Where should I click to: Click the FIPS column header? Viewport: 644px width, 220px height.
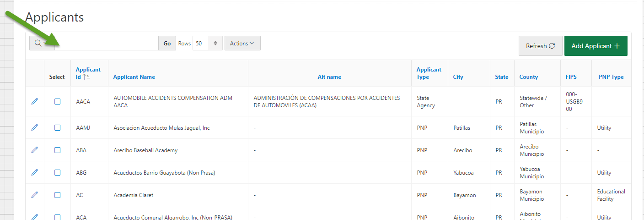(x=571, y=77)
